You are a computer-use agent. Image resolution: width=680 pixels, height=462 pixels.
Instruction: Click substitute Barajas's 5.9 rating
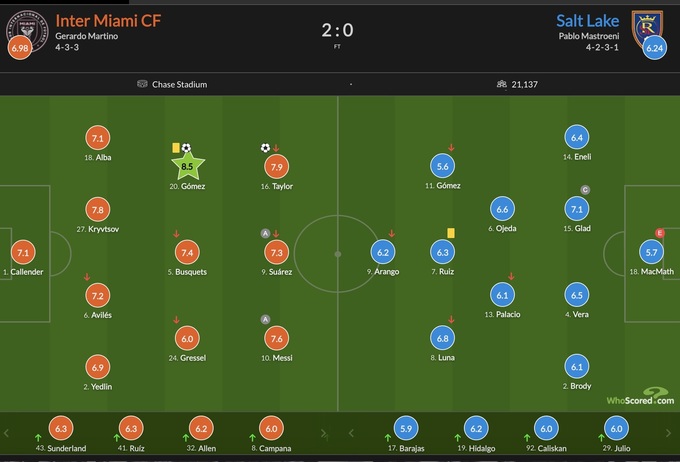pyautogui.click(x=405, y=428)
